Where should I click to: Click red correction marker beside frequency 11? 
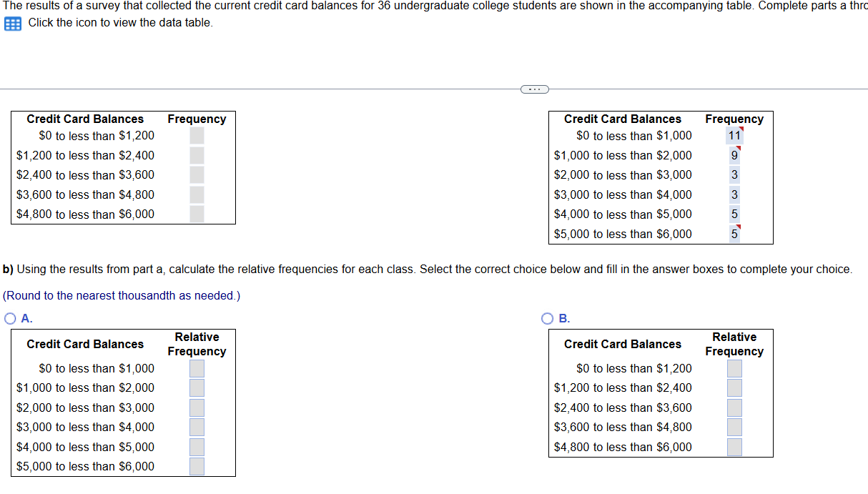pos(741,129)
